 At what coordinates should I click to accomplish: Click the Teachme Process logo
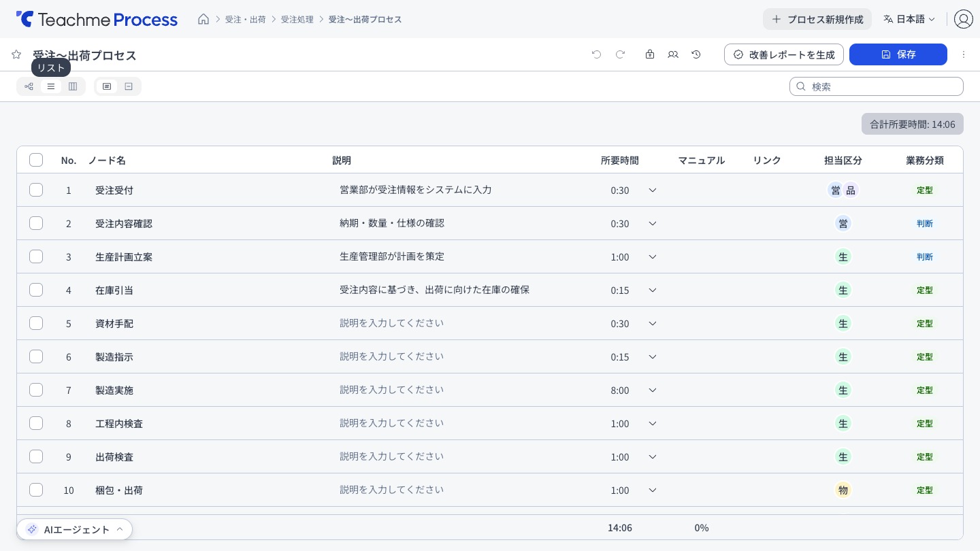pos(97,19)
